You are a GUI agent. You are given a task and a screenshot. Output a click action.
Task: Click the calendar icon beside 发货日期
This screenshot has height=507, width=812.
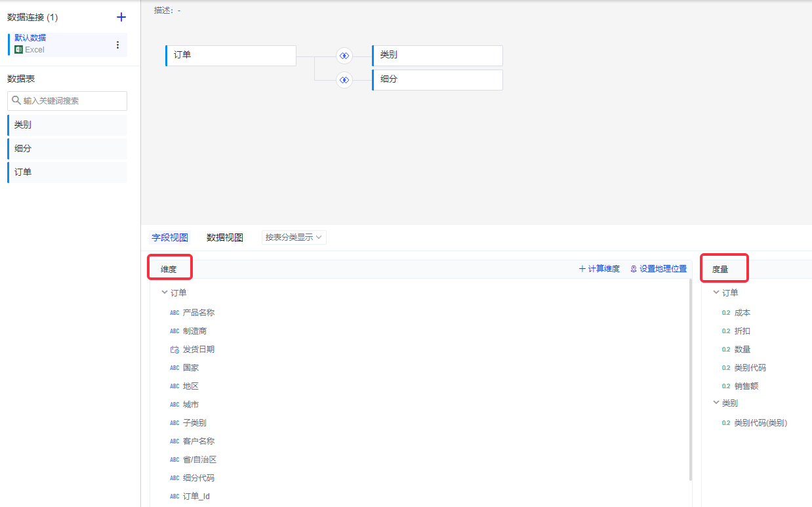(174, 350)
